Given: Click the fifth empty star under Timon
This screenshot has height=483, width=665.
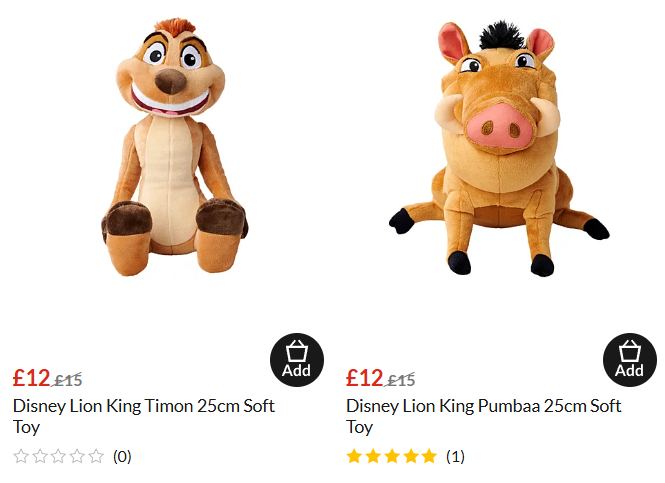Looking at the screenshot, I should 96,457.
